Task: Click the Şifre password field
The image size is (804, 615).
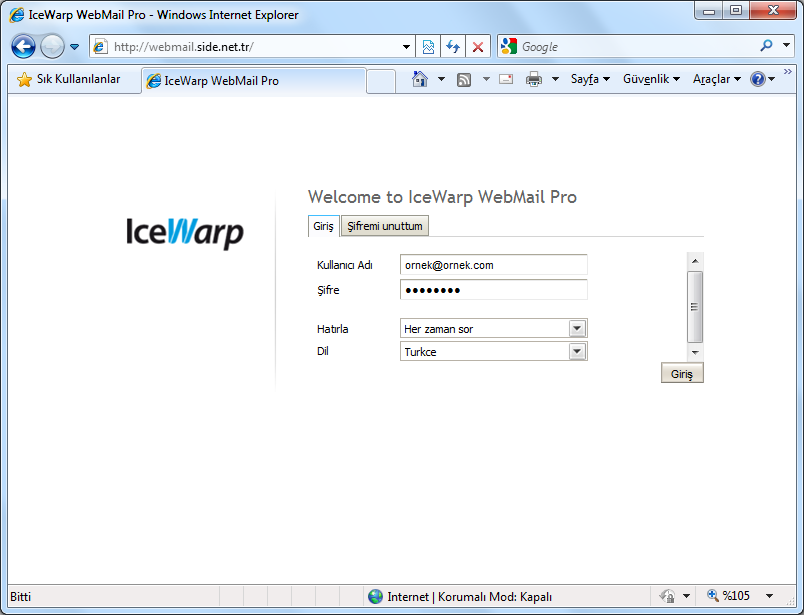Action: 493,290
